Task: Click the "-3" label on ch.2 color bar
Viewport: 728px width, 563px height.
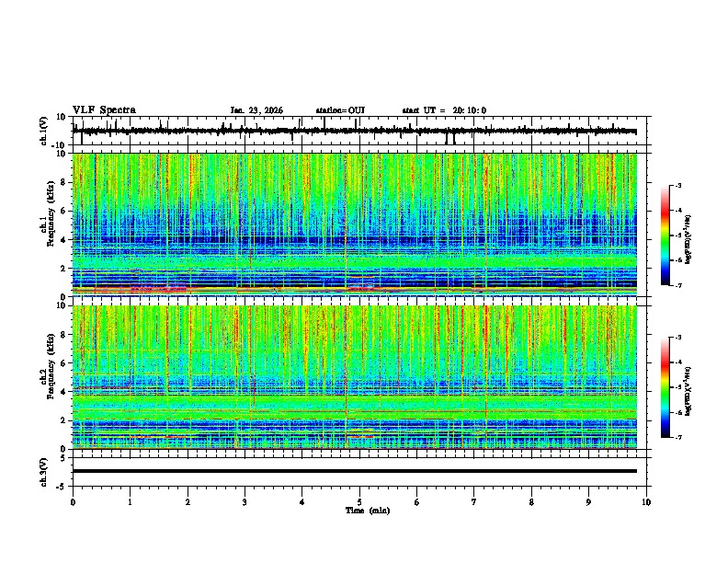Action: tap(678, 338)
